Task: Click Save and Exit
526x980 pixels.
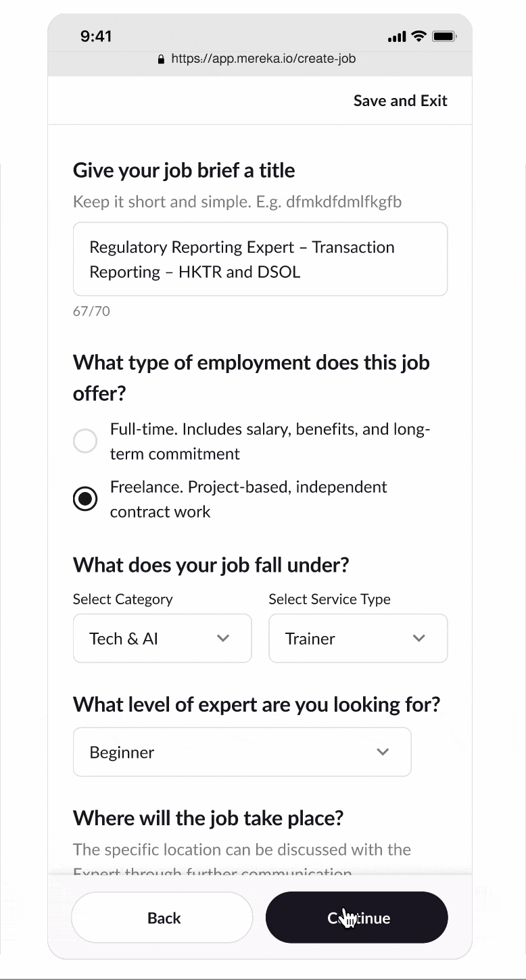Action: coord(400,101)
